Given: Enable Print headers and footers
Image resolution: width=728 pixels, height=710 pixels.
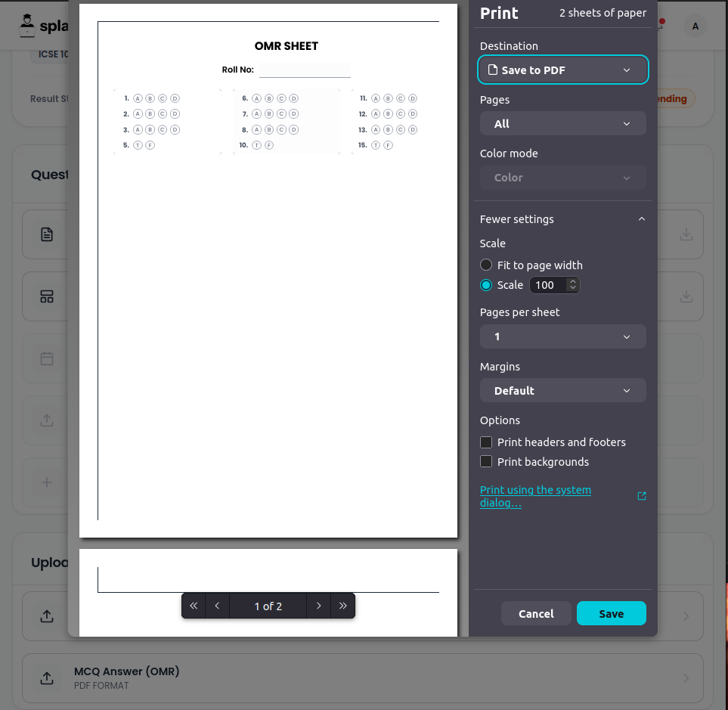Looking at the screenshot, I should point(485,442).
